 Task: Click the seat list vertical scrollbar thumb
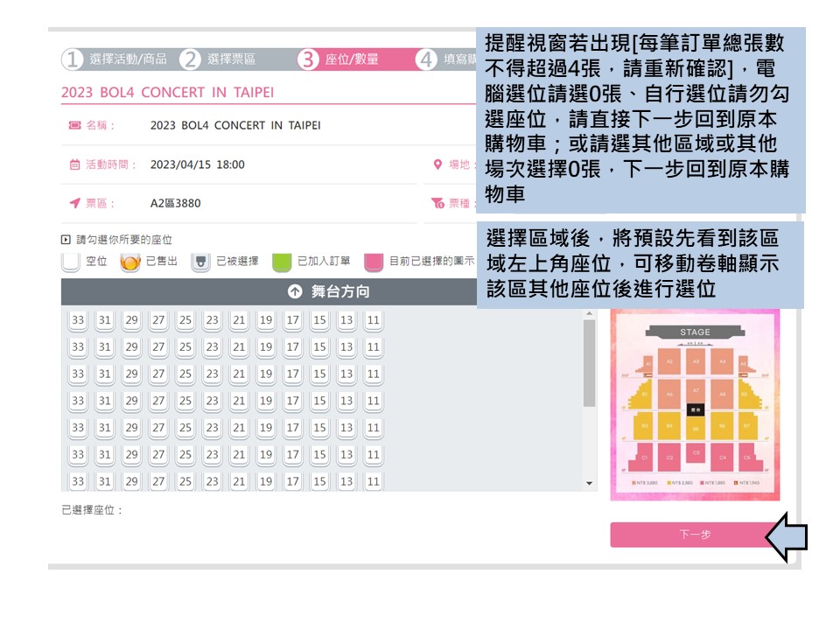[x=589, y=363]
